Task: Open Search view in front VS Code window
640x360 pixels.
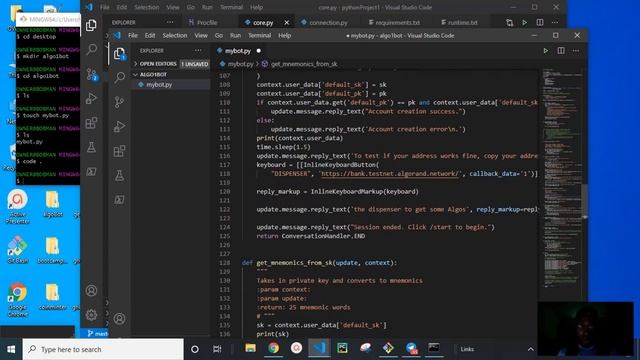Action: point(119,77)
